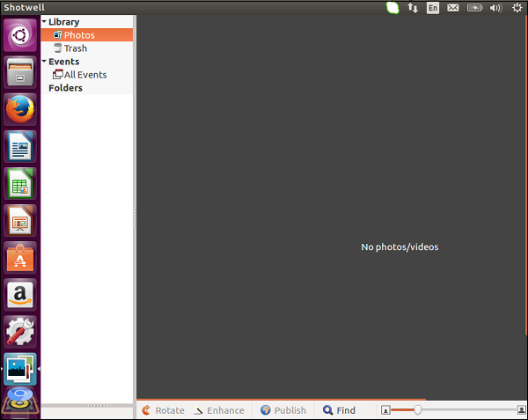
Task: Select Photos in the Library sidebar
Action: (87, 35)
